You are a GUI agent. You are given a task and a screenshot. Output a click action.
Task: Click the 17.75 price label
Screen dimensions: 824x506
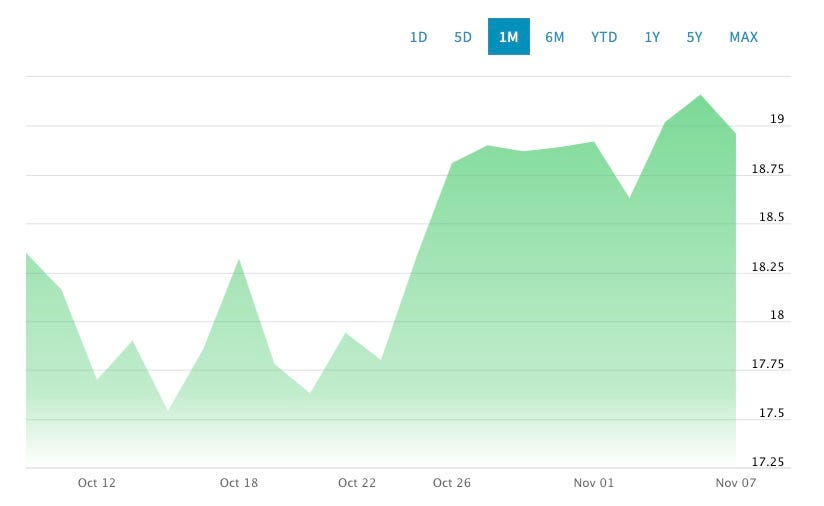768,364
